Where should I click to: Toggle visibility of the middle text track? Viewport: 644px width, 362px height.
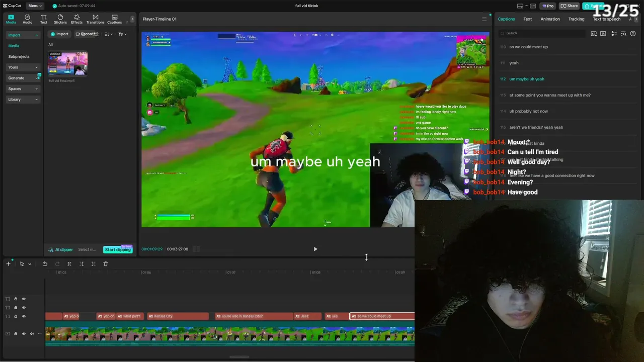(24, 308)
